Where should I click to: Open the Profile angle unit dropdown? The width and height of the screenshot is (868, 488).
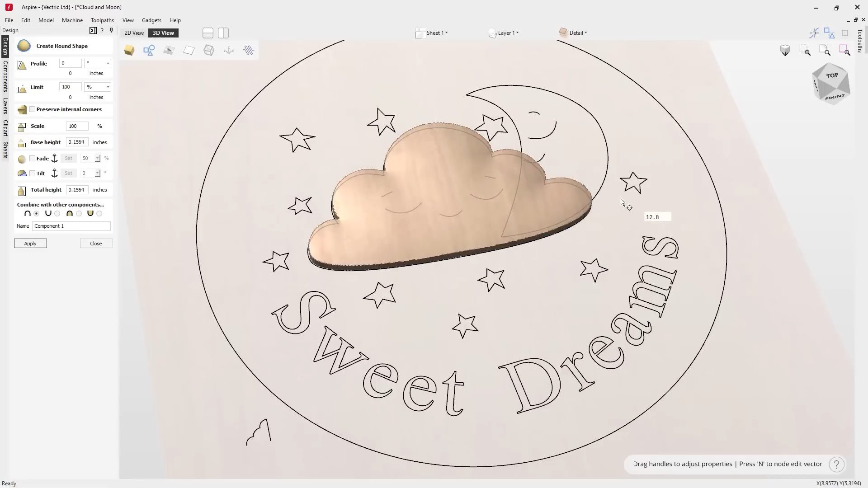tap(98, 64)
